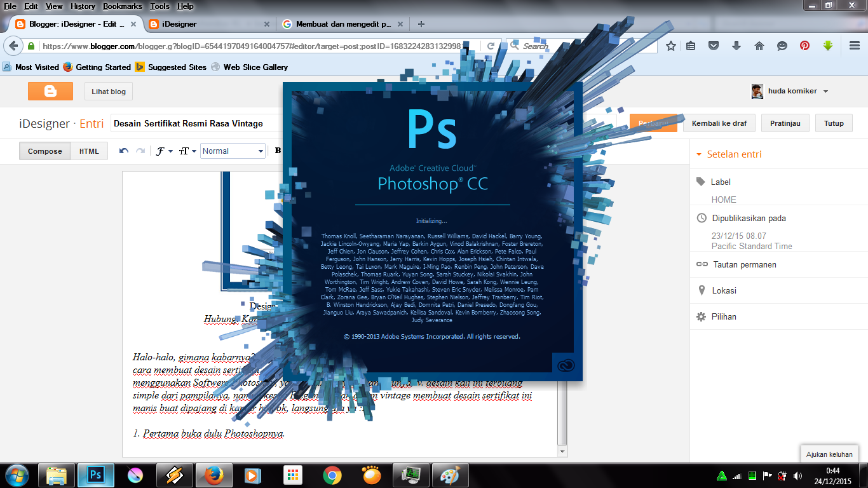868x488 pixels.
Task: Click the green download manager arrow icon
Action: point(827,46)
